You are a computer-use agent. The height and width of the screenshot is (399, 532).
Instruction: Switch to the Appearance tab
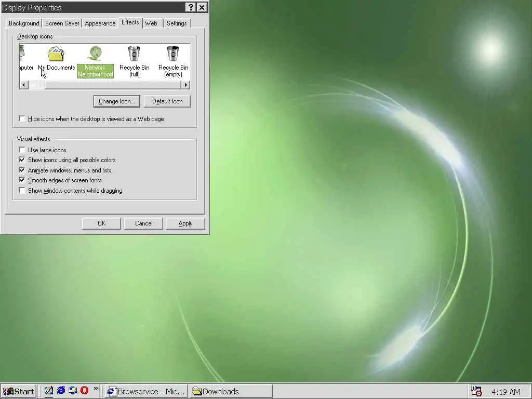100,23
